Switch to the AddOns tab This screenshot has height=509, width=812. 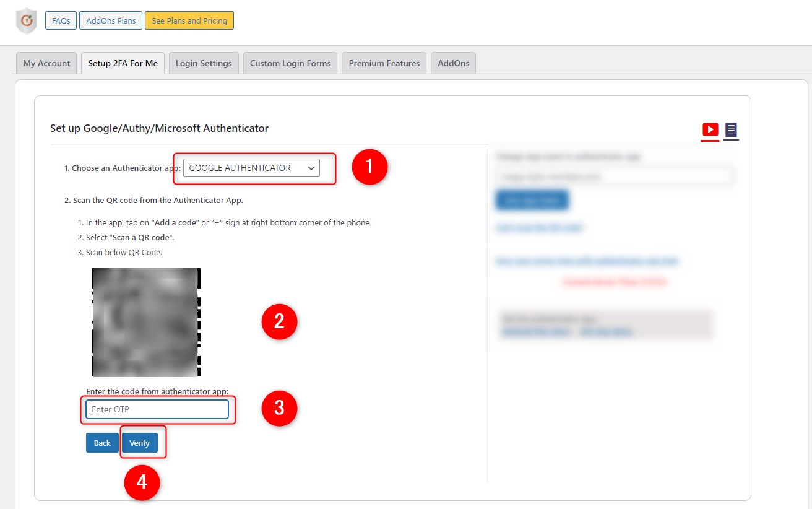(x=454, y=63)
